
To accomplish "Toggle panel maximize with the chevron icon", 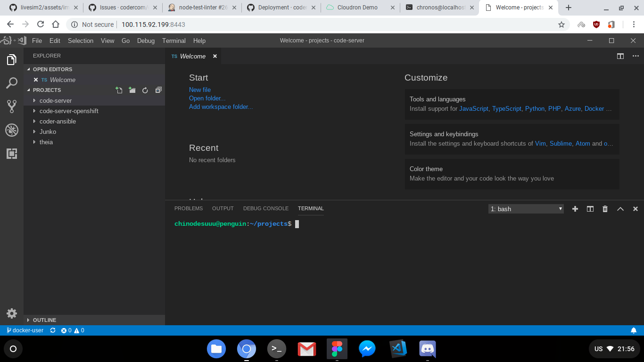I will pos(620,208).
